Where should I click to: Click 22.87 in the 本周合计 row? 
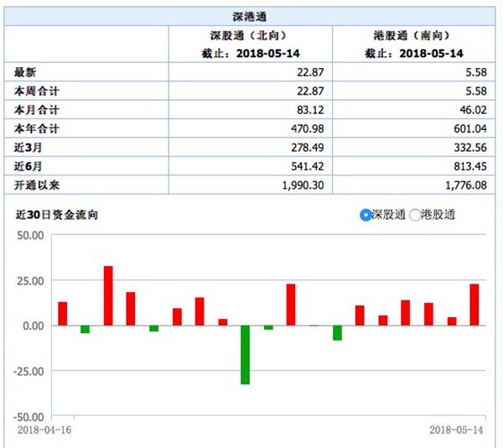310,91
